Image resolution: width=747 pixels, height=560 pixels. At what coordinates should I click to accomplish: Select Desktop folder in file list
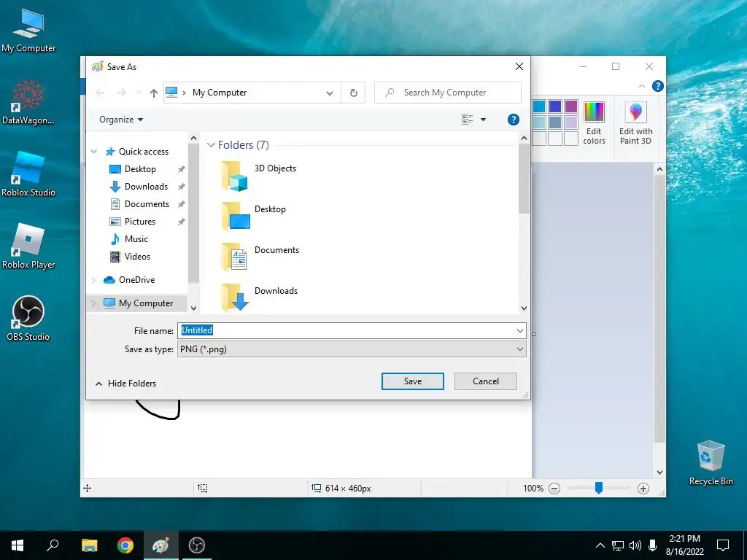(253, 216)
